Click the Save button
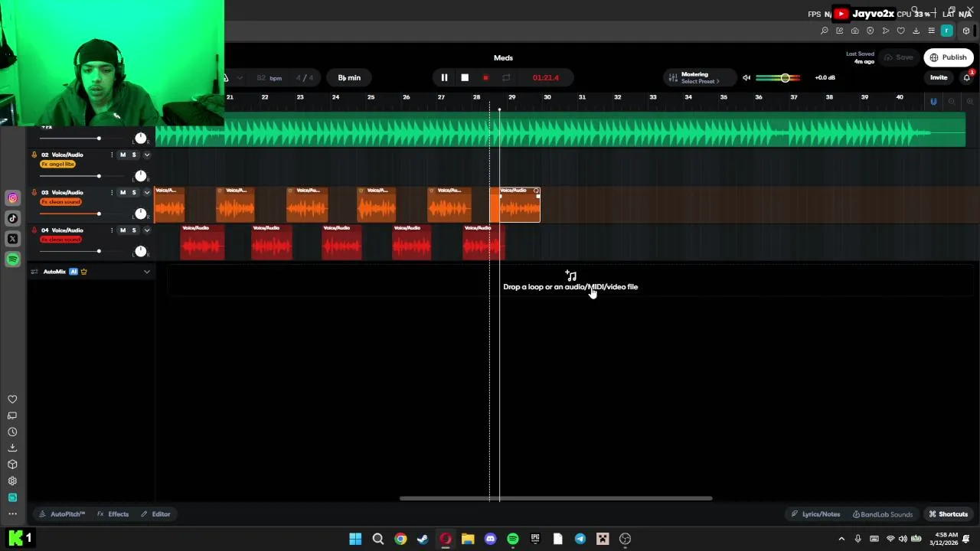This screenshot has height=551, width=980. point(899,57)
